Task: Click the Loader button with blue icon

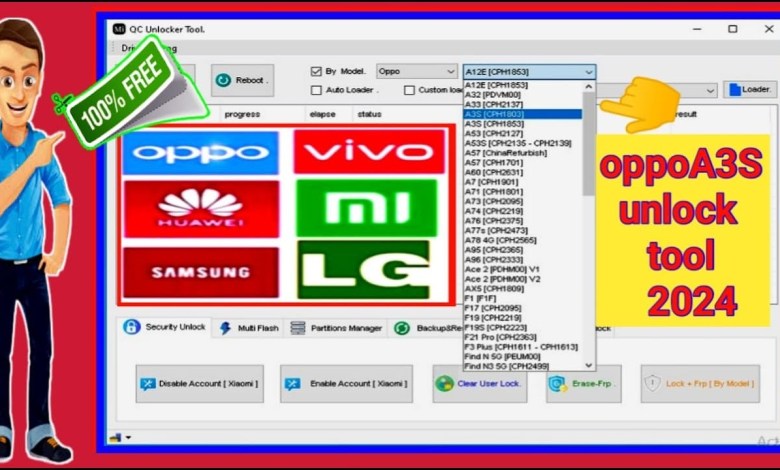Action: [x=750, y=90]
